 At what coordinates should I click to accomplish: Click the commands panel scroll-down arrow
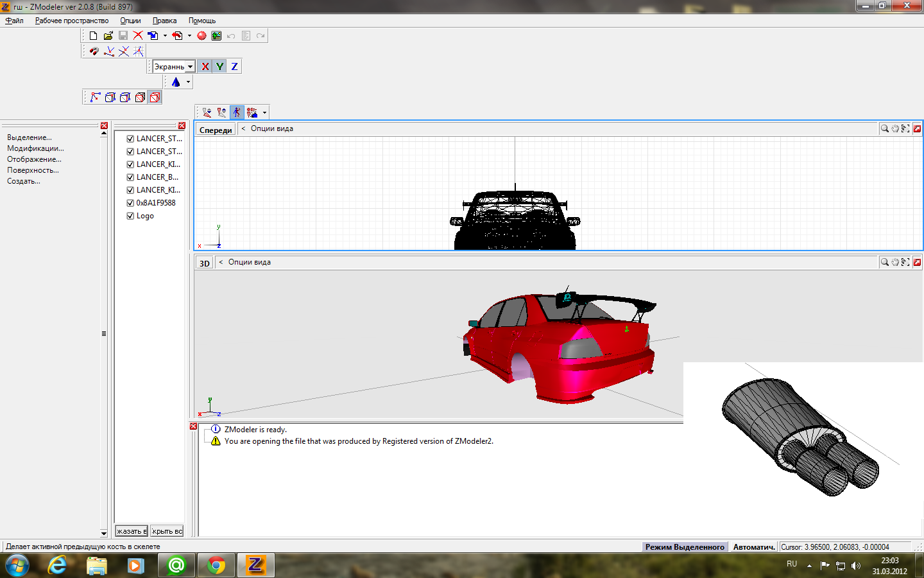[104, 533]
